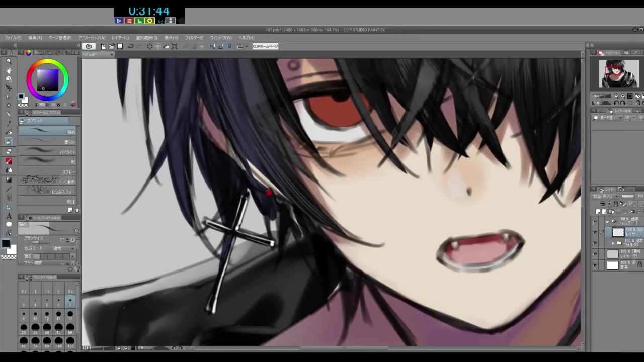This screenshot has height=362, width=644.
Task: Select the Auto select wand tool
Action: coord(9,106)
